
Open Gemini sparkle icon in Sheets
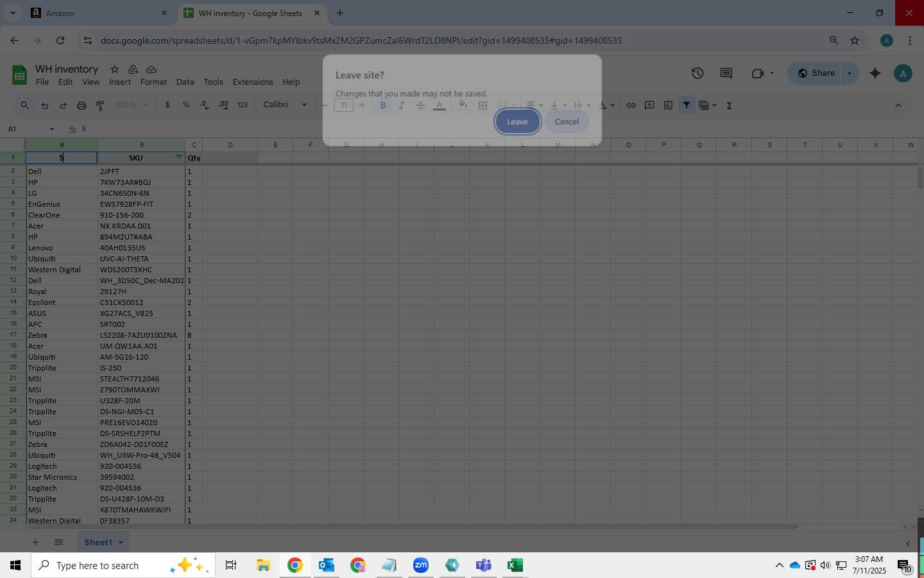point(875,73)
